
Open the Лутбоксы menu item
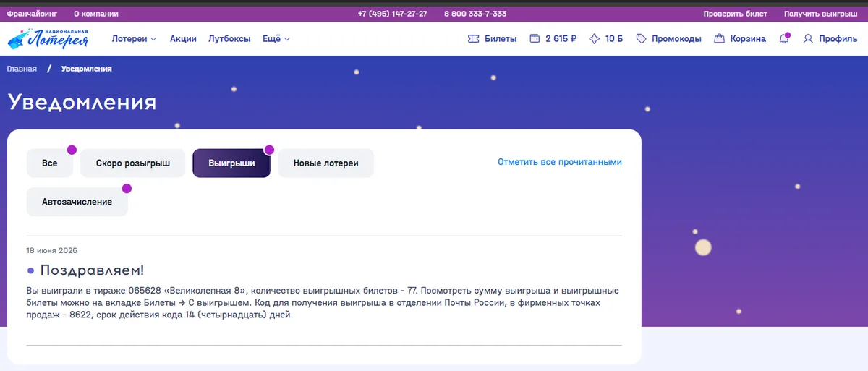229,39
